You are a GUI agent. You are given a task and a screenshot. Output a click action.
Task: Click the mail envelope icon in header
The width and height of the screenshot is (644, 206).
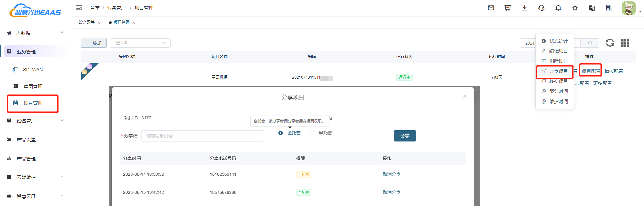pyautogui.click(x=491, y=8)
